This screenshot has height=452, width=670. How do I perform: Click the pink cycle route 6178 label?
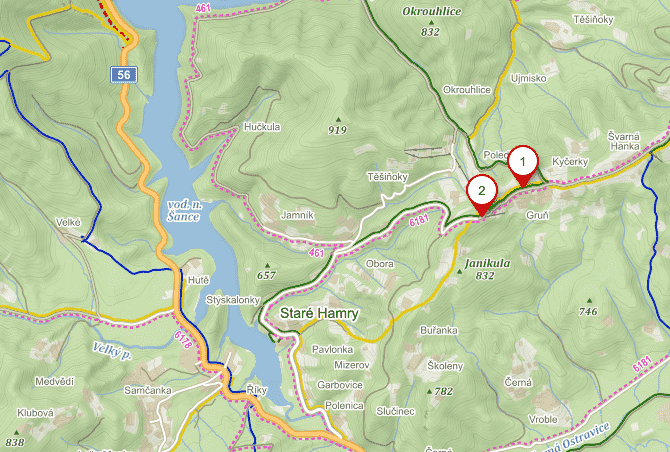coord(183,340)
